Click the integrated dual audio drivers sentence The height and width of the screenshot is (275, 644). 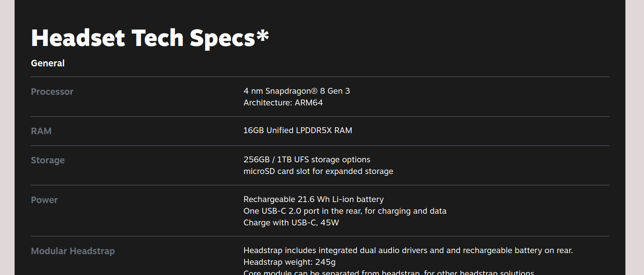pos(408,250)
